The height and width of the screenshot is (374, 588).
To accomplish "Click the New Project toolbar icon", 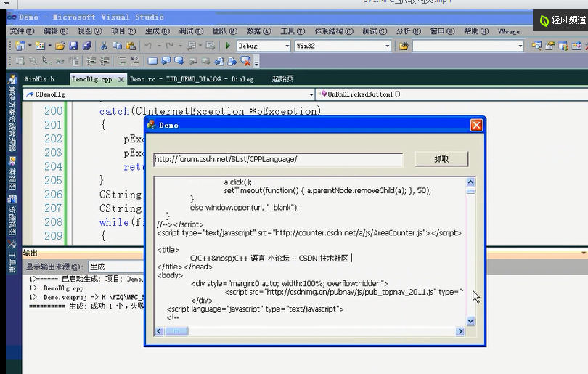I will 20,46.
